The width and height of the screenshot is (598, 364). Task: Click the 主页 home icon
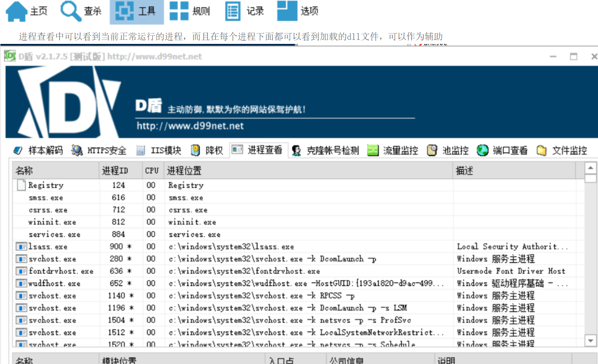(17, 11)
